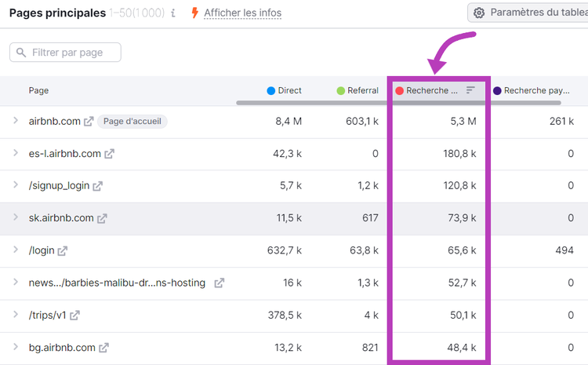Open airbnb.com page external link icon

pyautogui.click(x=89, y=122)
